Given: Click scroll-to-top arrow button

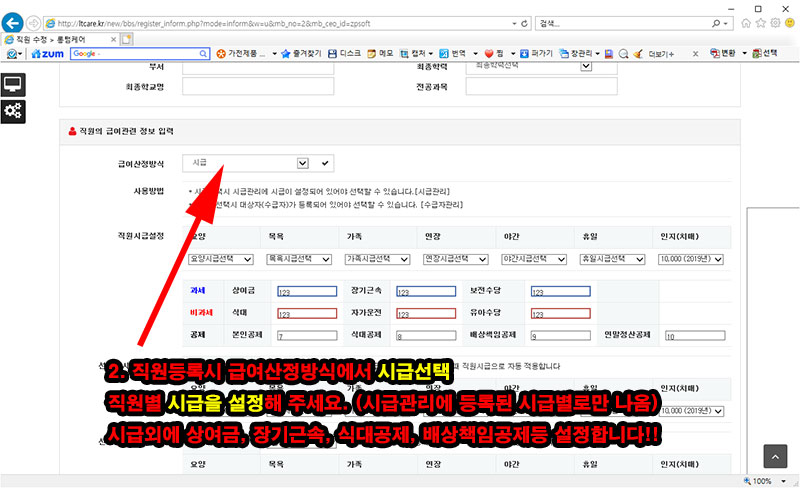Looking at the screenshot, I should point(778,457).
